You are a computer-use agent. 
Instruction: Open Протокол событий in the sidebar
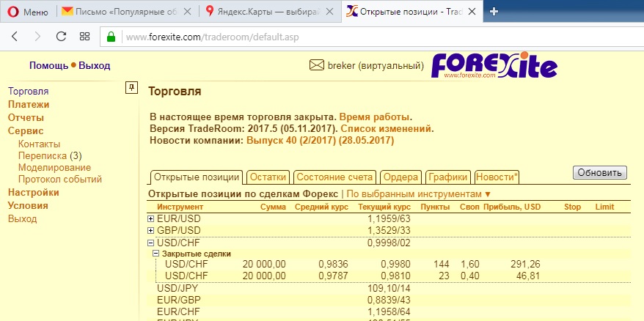pos(60,180)
